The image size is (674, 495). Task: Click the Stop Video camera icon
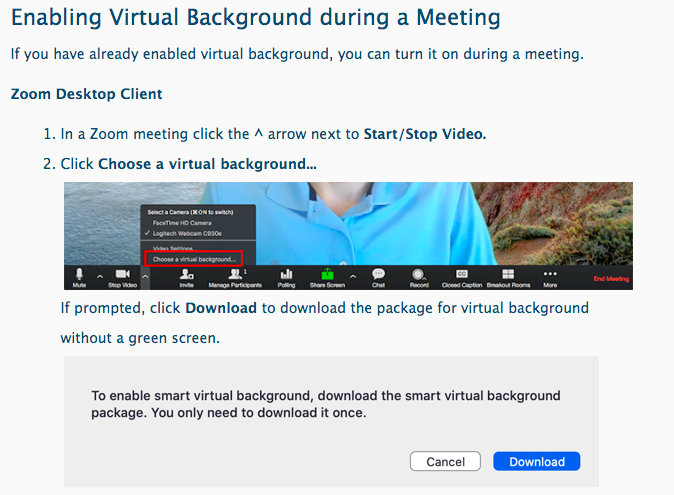coord(123,273)
